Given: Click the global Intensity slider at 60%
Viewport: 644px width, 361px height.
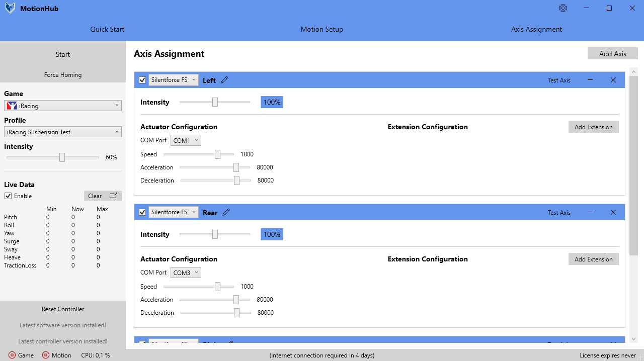Looking at the screenshot, I should pos(62,157).
